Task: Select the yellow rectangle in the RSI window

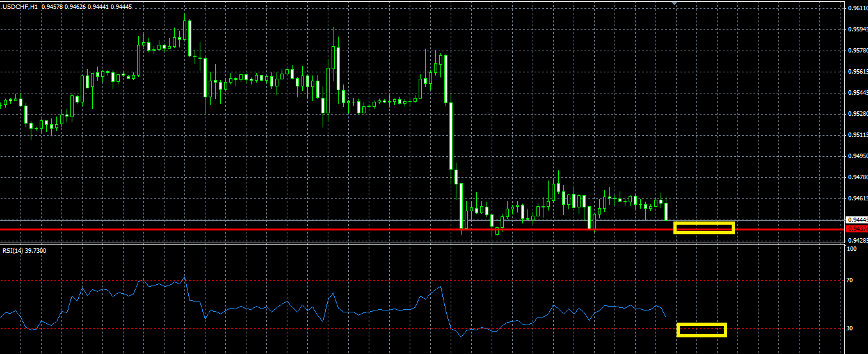Action: [x=702, y=330]
